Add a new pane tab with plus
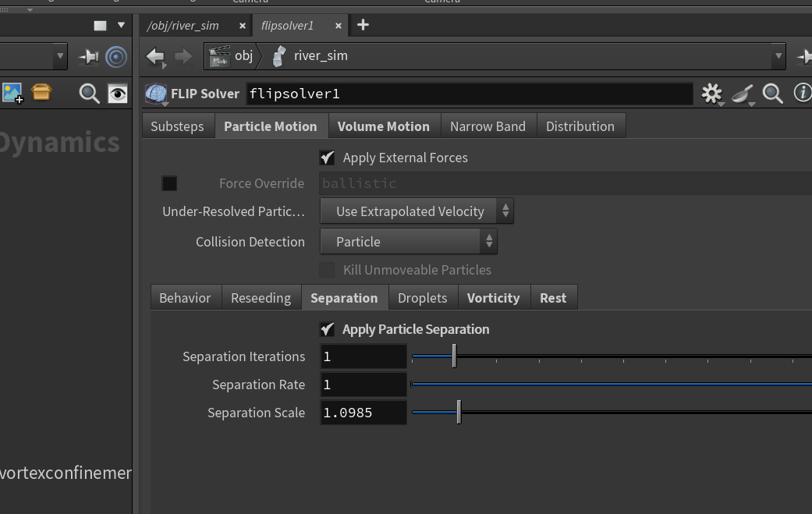This screenshot has height=514, width=812. tap(363, 25)
